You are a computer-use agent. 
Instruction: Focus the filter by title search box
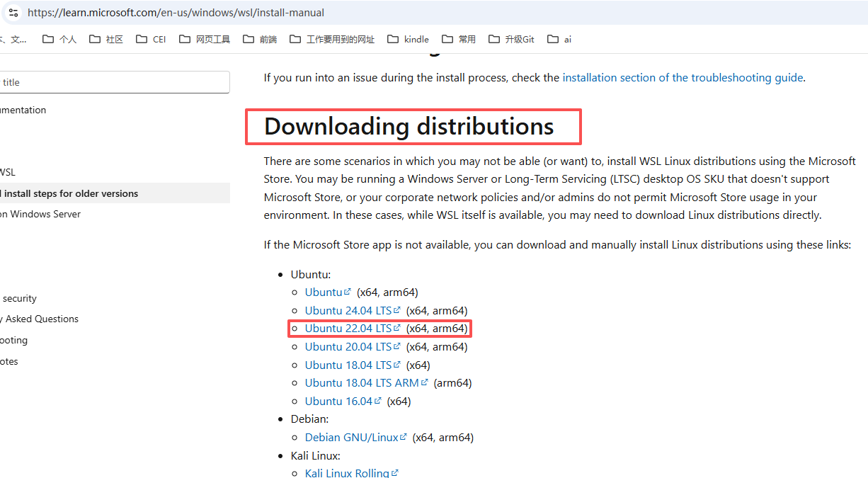tap(115, 82)
